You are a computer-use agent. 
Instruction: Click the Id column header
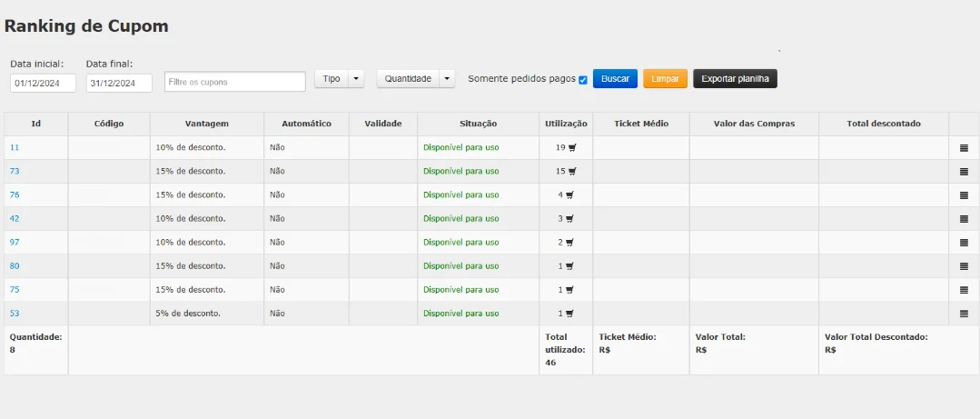click(x=36, y=124)
